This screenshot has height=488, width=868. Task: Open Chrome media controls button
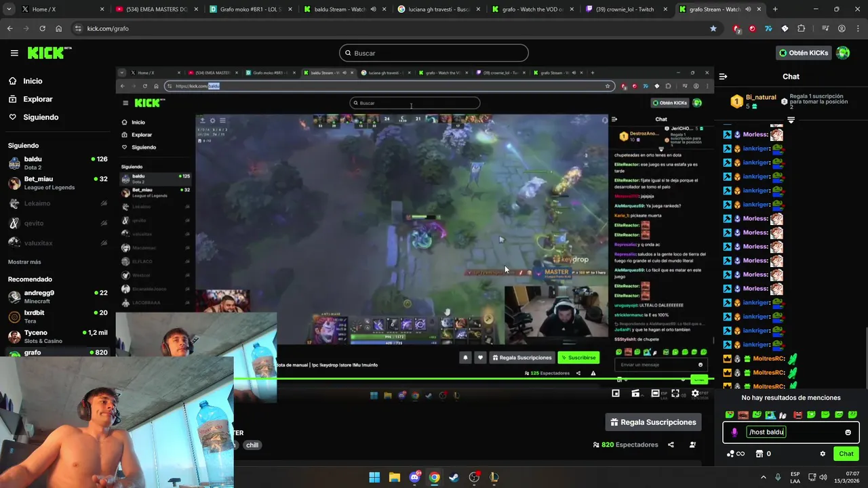coord(825,28)
